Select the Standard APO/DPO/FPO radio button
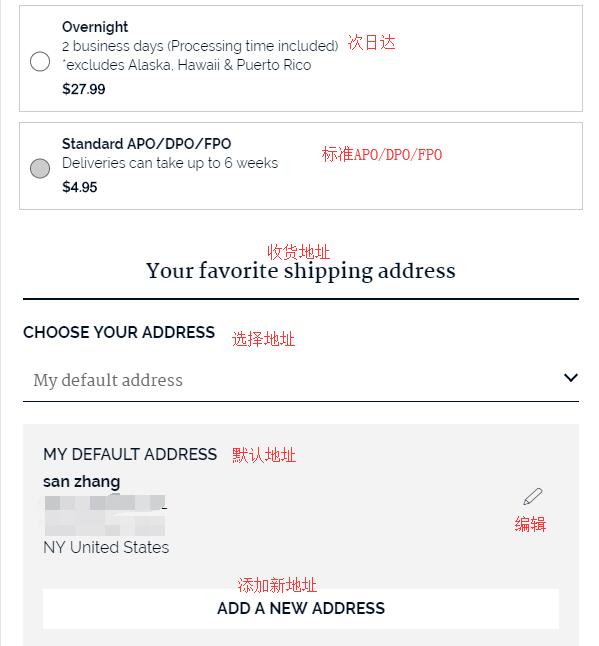Viewport: 599px width, 646px height. pyautogui.click(x=40, y=168)
